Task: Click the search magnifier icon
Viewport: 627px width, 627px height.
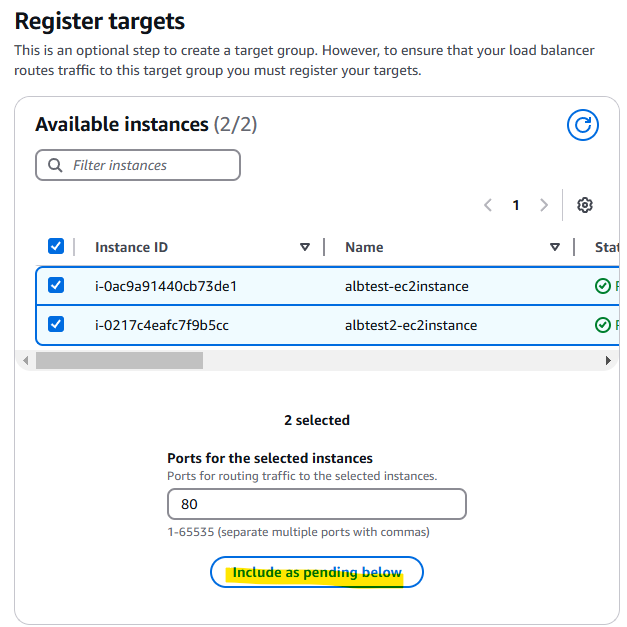Action: coord(55,165)
